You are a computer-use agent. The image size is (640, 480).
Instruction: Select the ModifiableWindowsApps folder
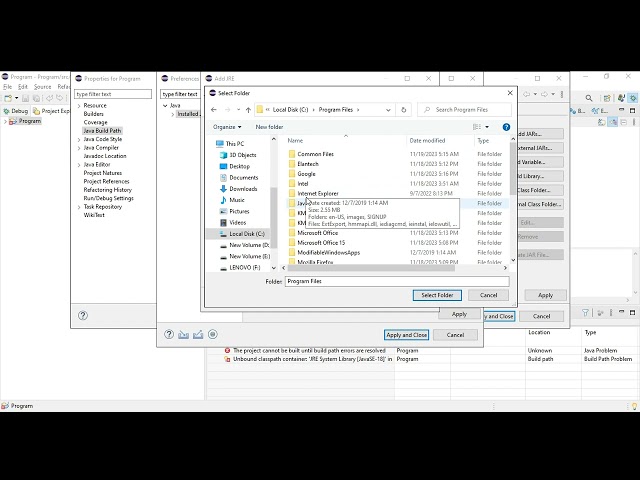click(329, 253)
